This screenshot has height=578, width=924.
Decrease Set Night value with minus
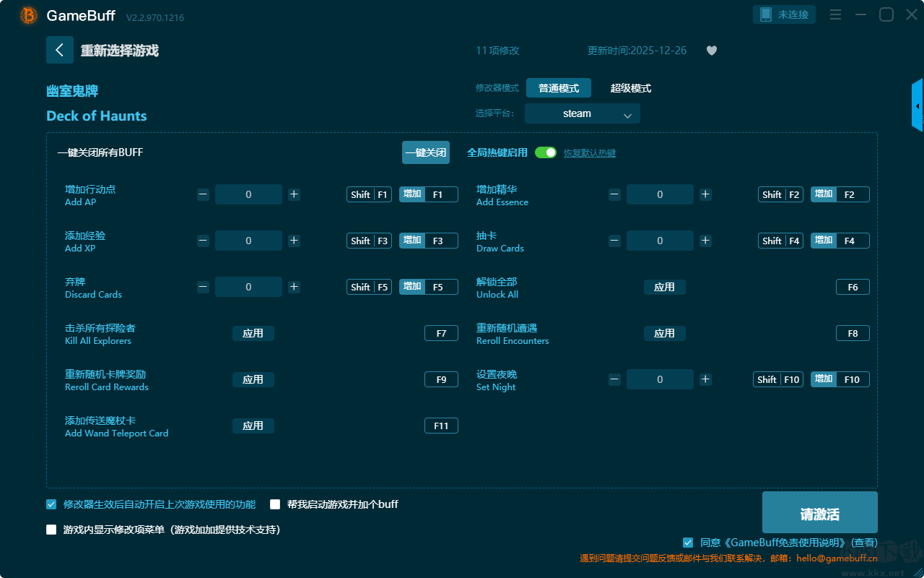614,379
